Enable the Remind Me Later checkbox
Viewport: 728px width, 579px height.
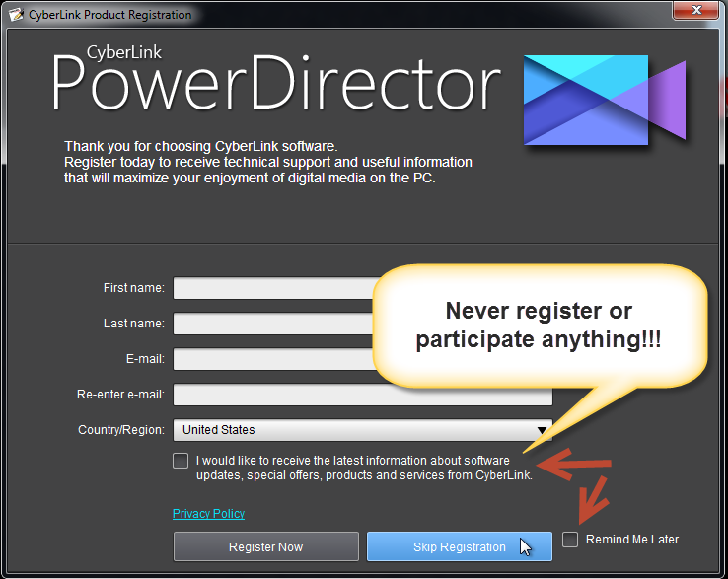(570, 540)
